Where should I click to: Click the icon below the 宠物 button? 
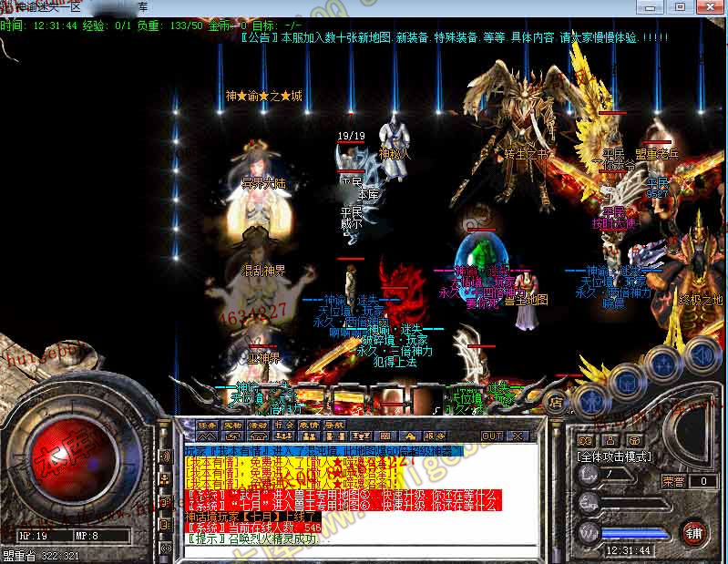point(232,436)
